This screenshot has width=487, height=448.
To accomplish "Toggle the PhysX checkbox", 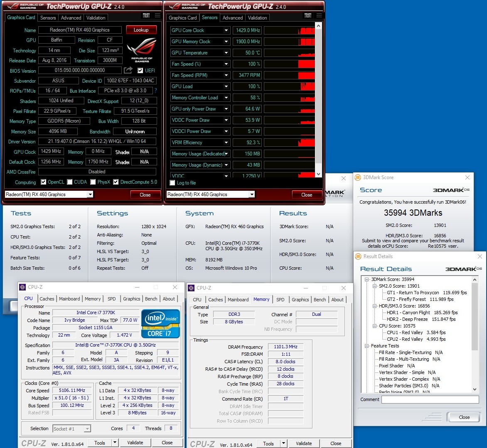I will 93,182.
